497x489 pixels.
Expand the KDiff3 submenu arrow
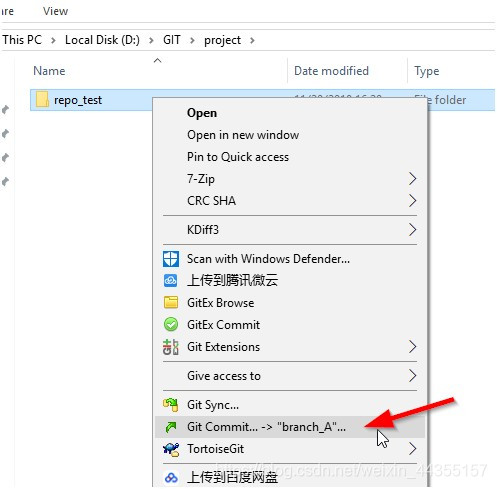413,230
